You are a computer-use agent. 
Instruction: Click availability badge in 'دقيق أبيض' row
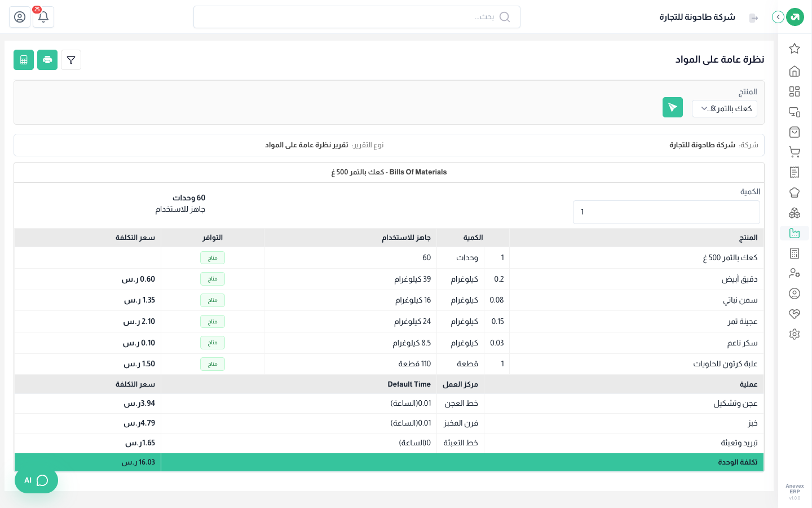click(213, 279)
